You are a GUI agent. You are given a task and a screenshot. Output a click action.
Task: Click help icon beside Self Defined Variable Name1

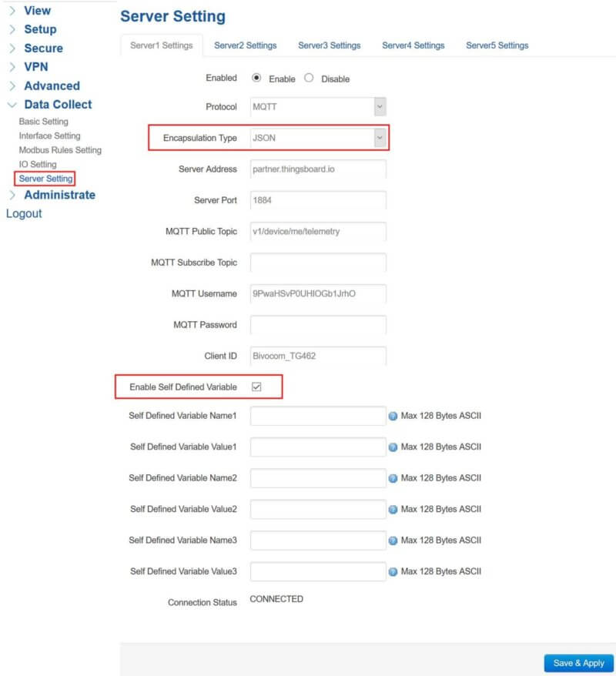(x=393, y=416)
